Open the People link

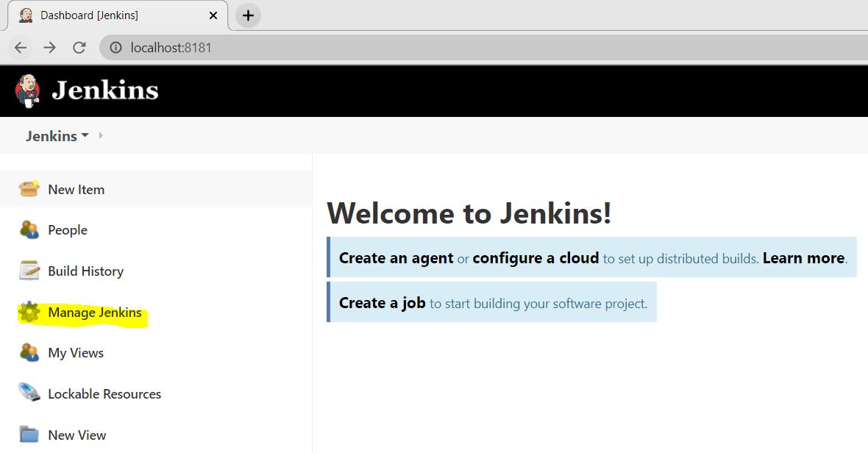point(68,230)
